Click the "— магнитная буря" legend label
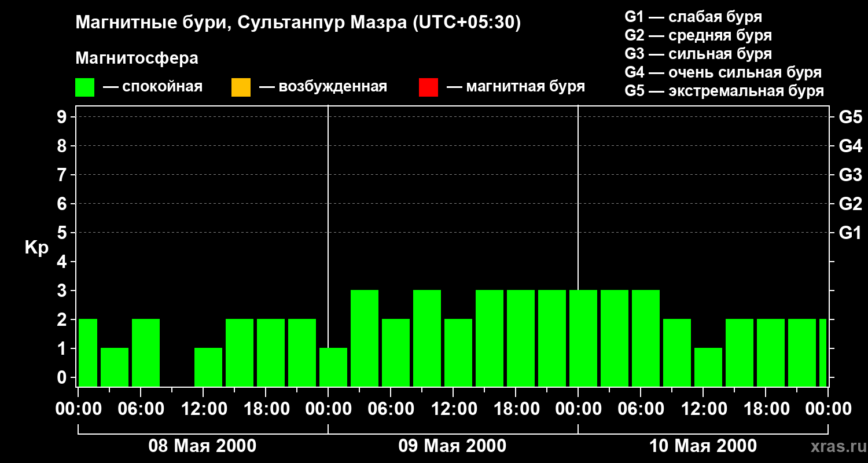The image size is (868, 463). pyautogui.click(x=516, y=87)
